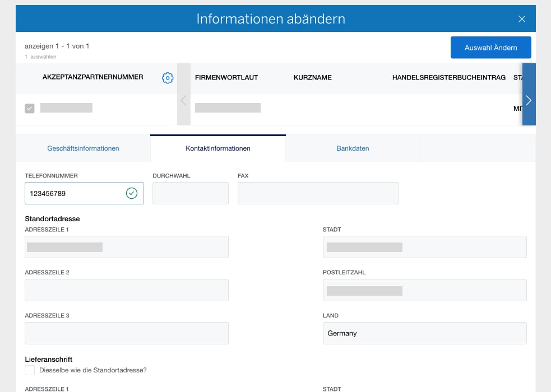Close the Informationen abändern dialog

coord(521,18)
